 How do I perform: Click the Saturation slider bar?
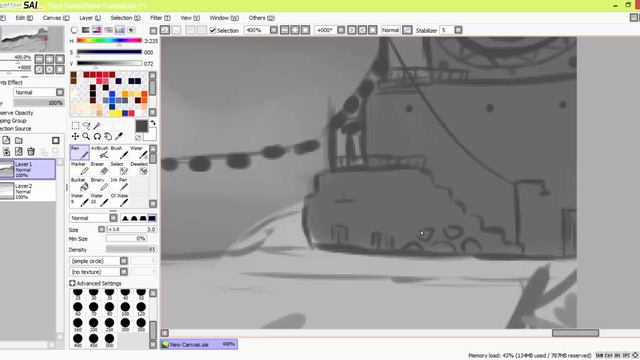[x=109, y=52]
